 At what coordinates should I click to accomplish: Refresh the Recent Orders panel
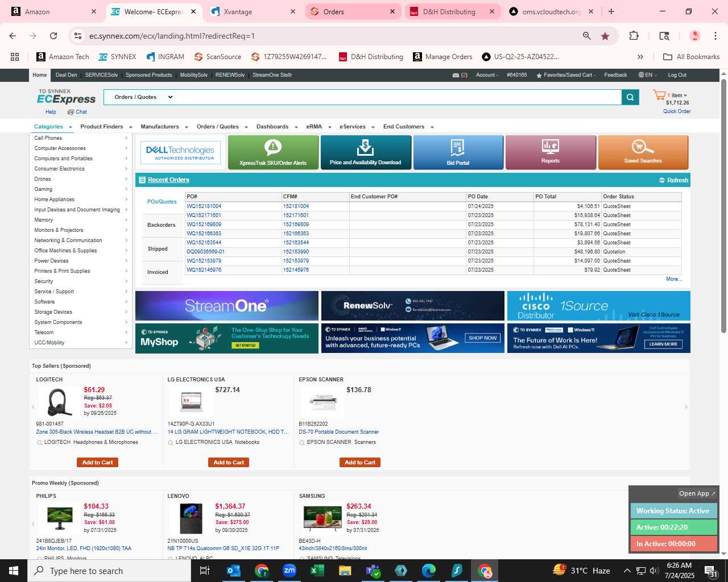[674, 180]
